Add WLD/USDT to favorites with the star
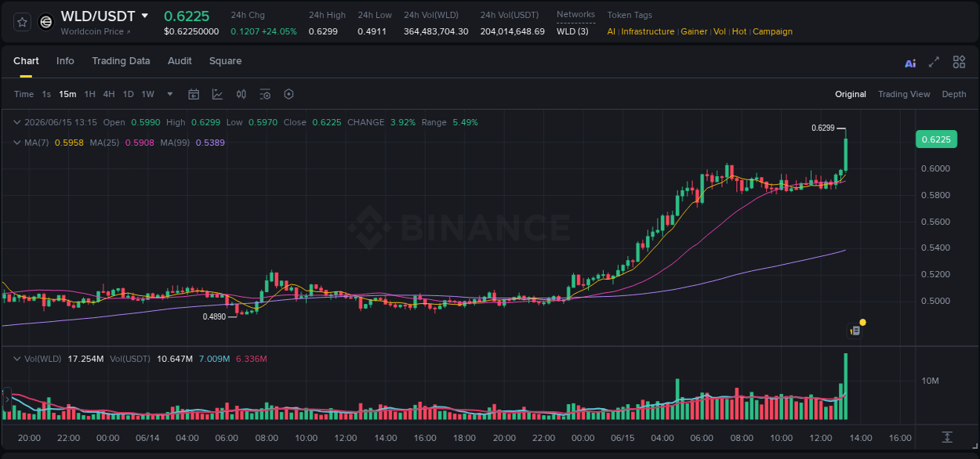The image size is (980, 459). pos(22,22)
